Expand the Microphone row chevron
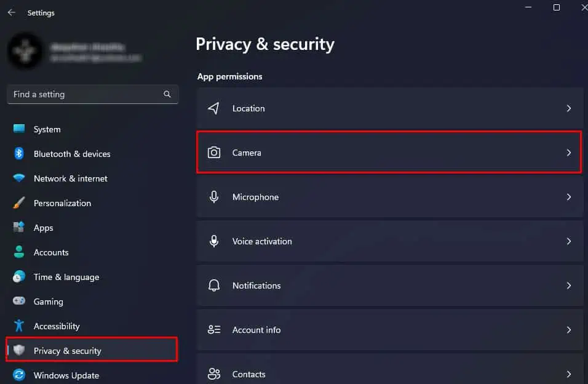This screenshot has height=384, width=588. click(x=568, y=197)
